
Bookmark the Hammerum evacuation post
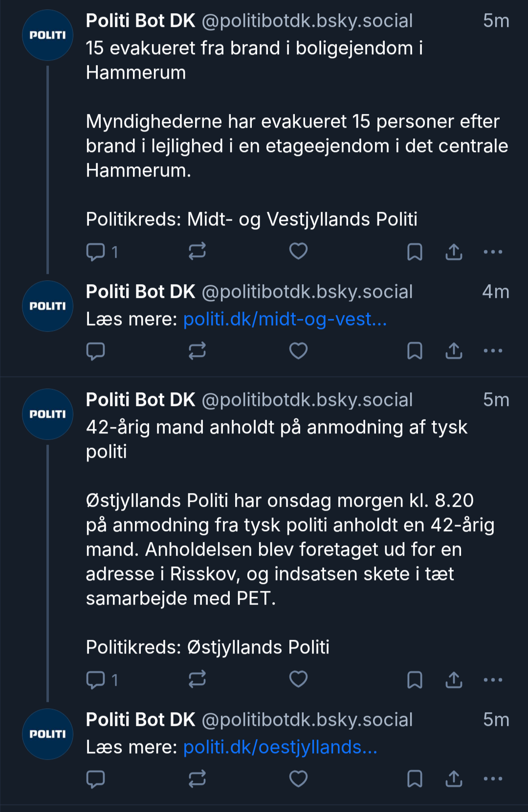(x=415, y=252)
